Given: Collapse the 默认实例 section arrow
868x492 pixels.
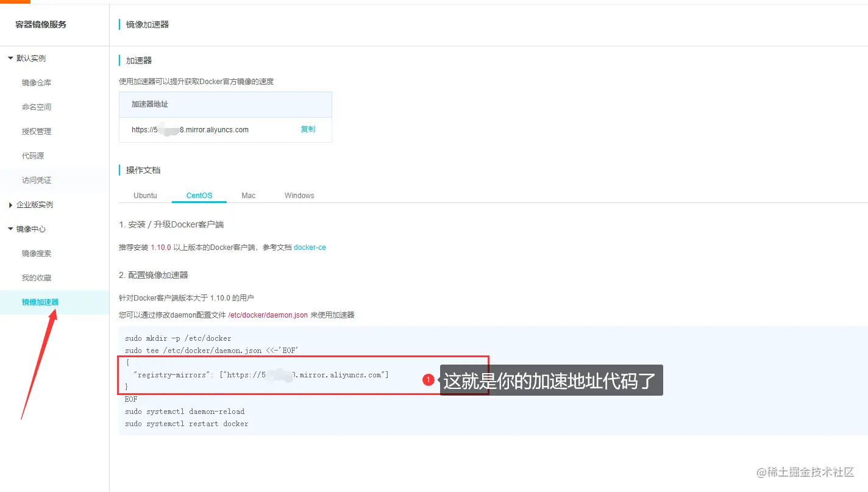Looking at the screenshot, I should 10,58.
